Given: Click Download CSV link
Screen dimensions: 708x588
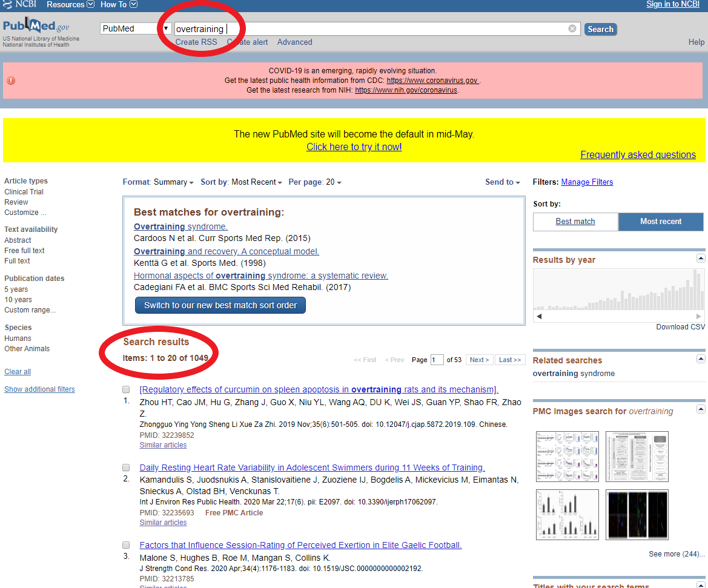Looking at the screenshot, I should (681, 327).
